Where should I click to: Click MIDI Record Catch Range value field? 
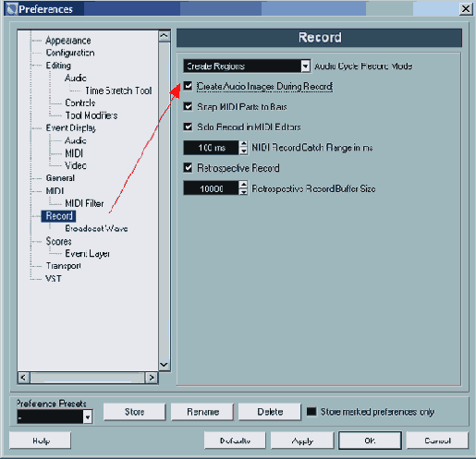[x=211, y=148]
